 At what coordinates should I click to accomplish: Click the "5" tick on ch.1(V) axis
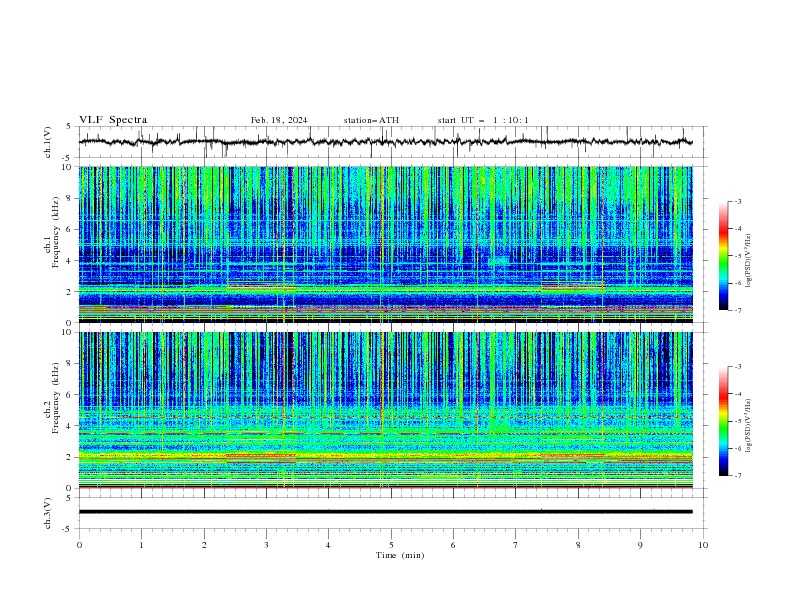[x=71, y=127]
